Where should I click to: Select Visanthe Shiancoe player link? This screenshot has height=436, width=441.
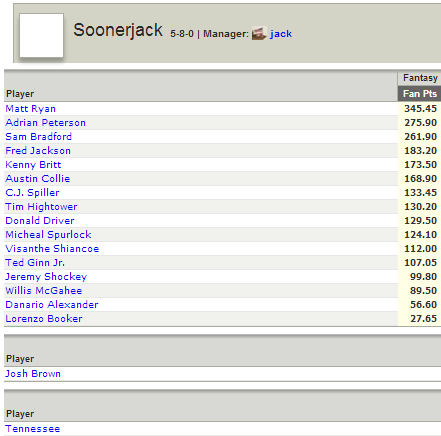(x=52, y=249)
